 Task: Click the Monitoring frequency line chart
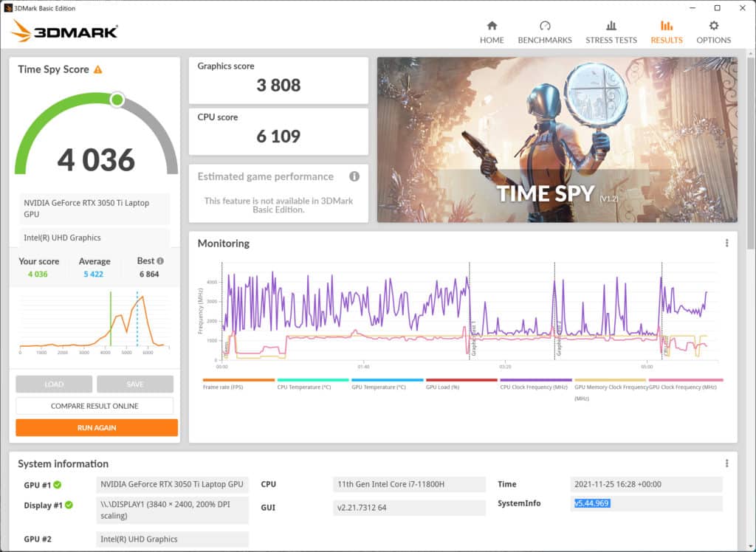click(x=470, y=311)
